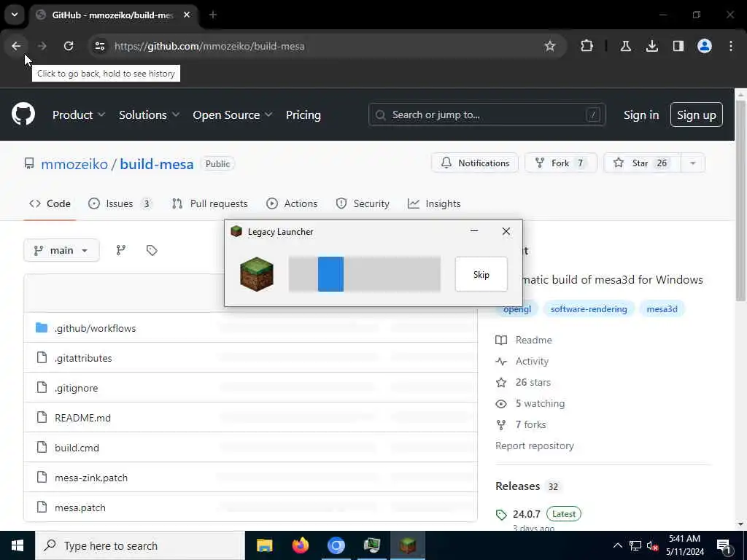The width and height of the screenshot is (747, 560).
Task: Go back using the browser back arrow
Action: (x=16, y=46)
